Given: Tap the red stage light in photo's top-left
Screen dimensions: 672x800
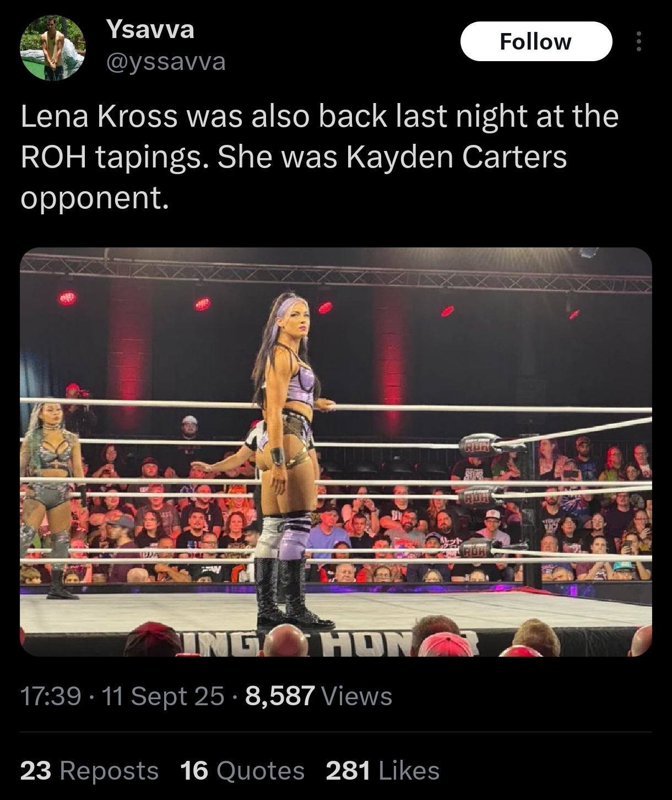Looking at the screenshot, I should click(66, 298).
